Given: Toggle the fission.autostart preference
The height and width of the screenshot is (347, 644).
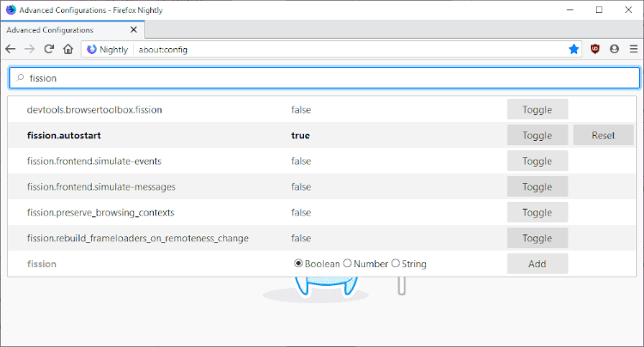Looking at the screenshot, I should click(538, 136).
